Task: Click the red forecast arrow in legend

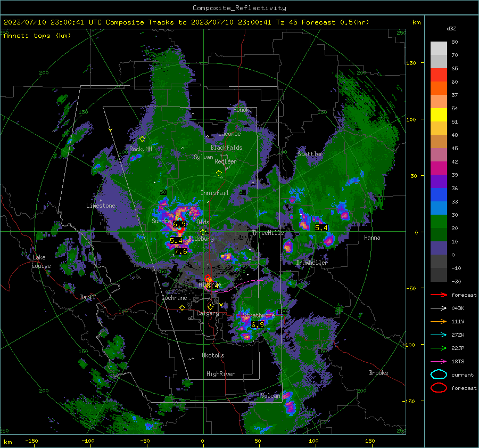Action: click(x=439, y=295)
